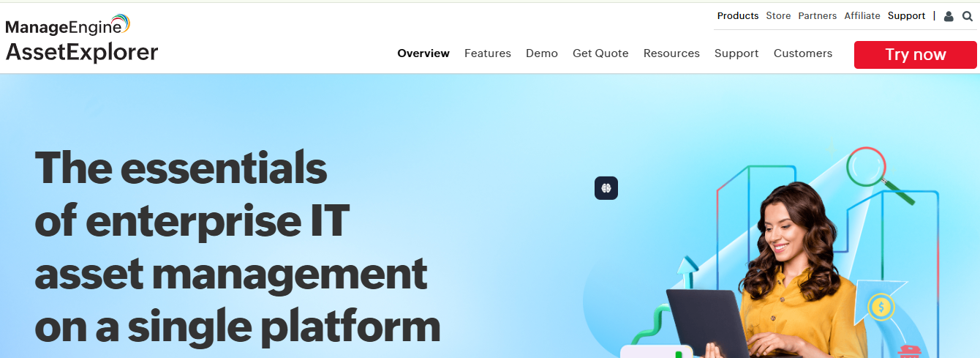Click the floating brain icon button
This screenshot has width=980, height=358.
click(x=606, y=188)
